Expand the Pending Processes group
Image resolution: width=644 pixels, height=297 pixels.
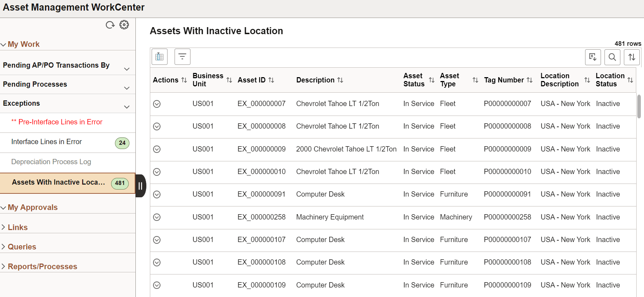point(127,88)
